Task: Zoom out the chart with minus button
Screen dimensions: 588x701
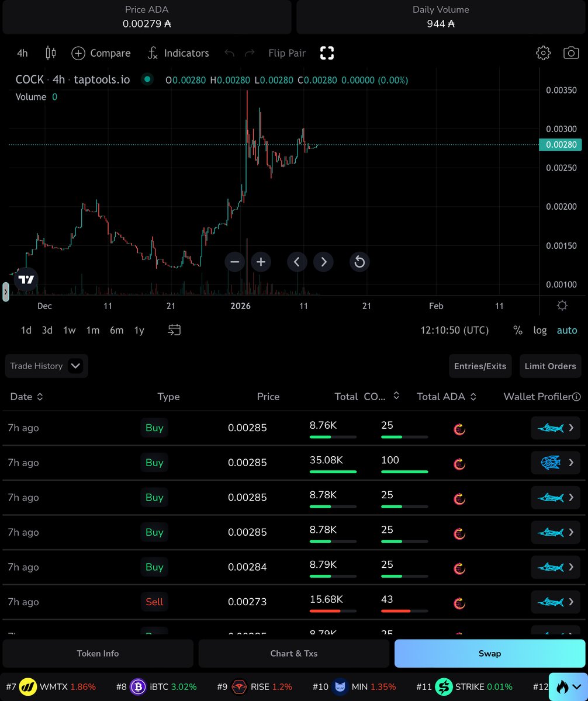Action: click(x=235, y=262)
